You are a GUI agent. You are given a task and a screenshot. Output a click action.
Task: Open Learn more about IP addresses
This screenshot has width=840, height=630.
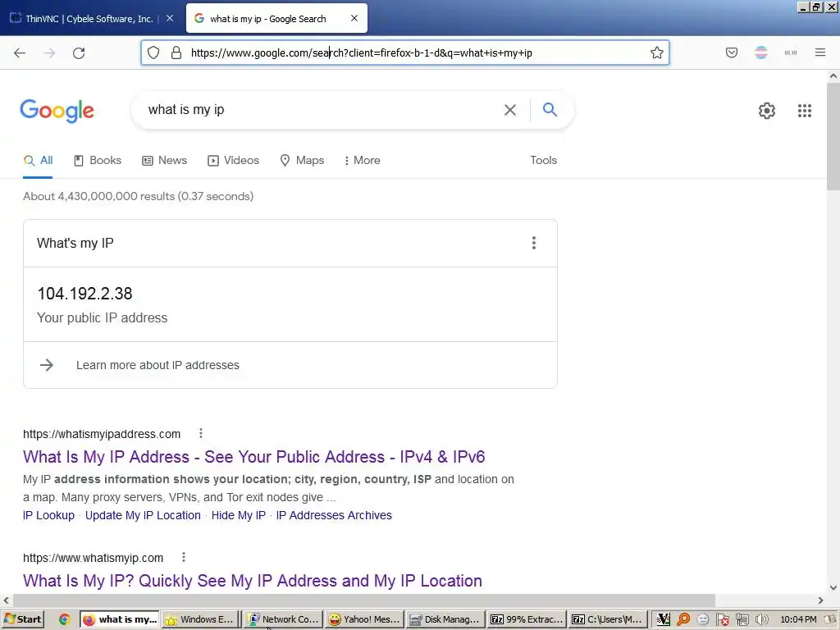[157, 365]
